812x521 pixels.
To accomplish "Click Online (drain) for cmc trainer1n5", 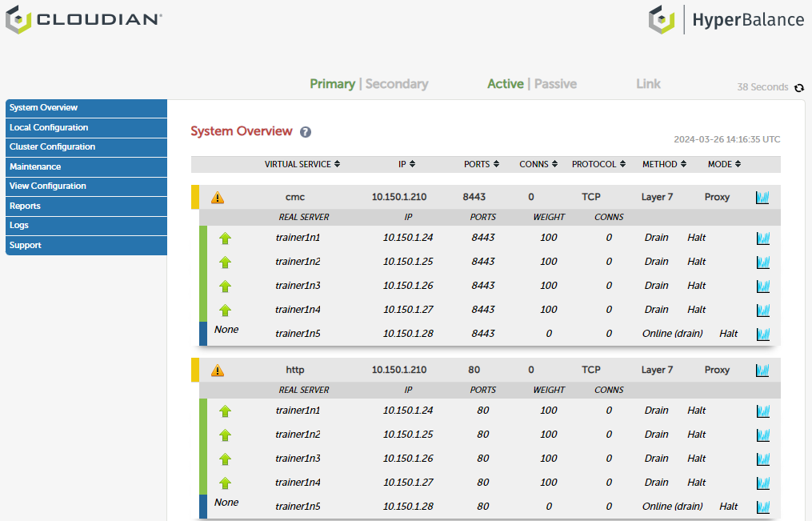I will (x=672, y=334).
